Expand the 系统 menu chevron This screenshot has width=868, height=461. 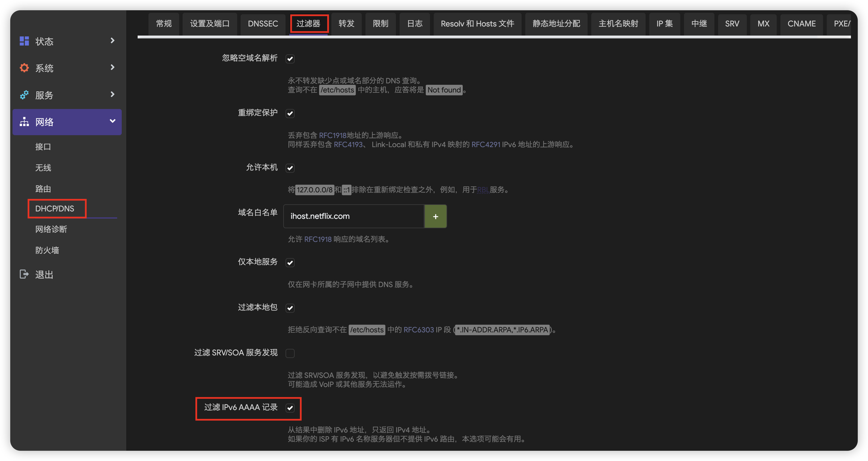coord(113,67)
